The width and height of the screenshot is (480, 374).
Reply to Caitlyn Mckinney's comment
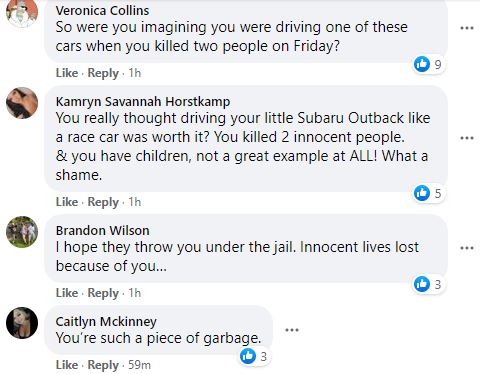(x=103, y=365)
